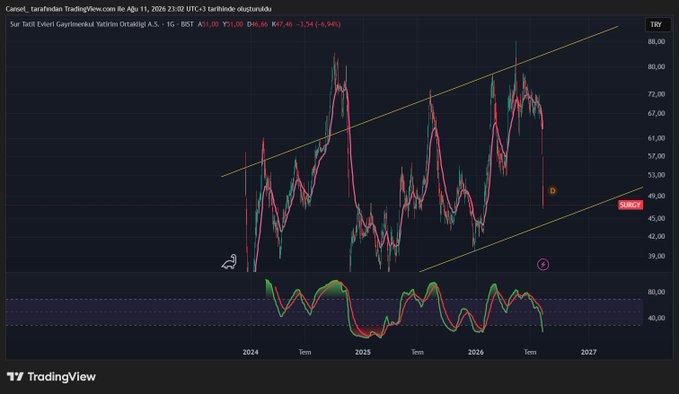679x394 pixels.
Task: Click the 72,00 price axis label
Action: (656, 94)
